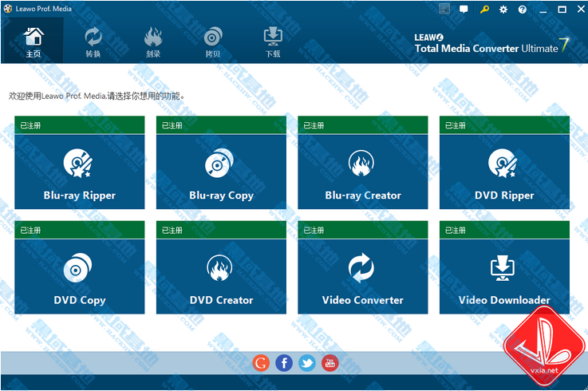The image size is (588, 391).
Task: Open the 主页 home tab
Action: click(33, 41)
